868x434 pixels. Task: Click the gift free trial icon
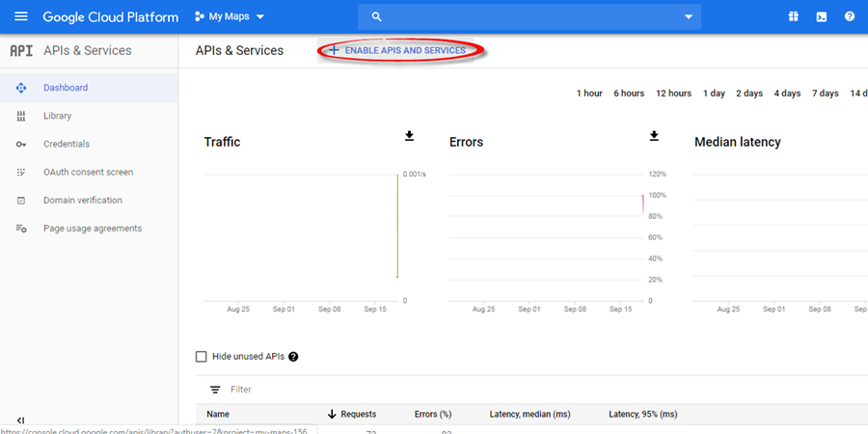[794, 16]
